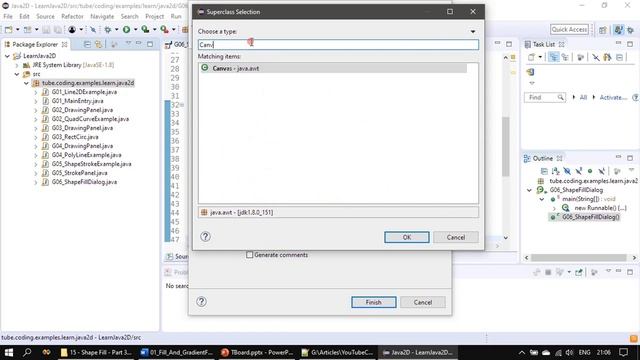Toggle alphabetical Sort in Outline view
This screenshot has height=360, width=640.
click(x=555, y=171)
